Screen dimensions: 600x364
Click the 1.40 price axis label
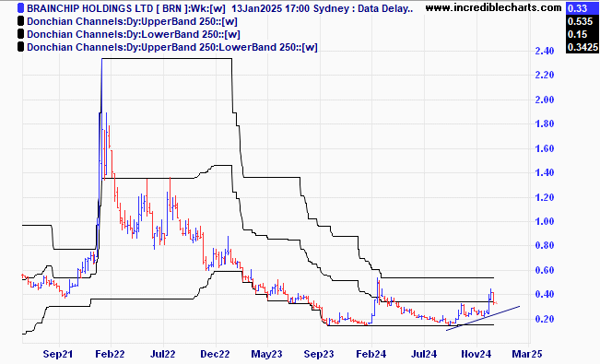point(545,172)
